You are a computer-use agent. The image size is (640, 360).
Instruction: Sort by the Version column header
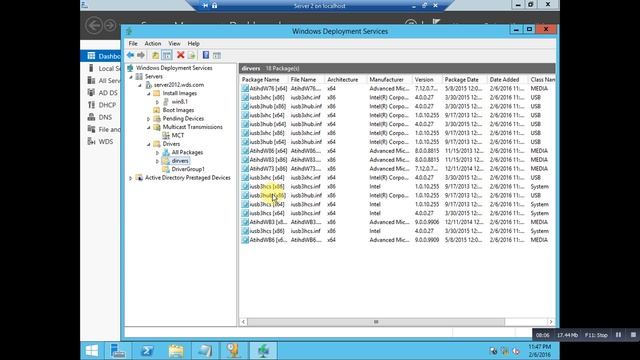[x=427, y=80]
